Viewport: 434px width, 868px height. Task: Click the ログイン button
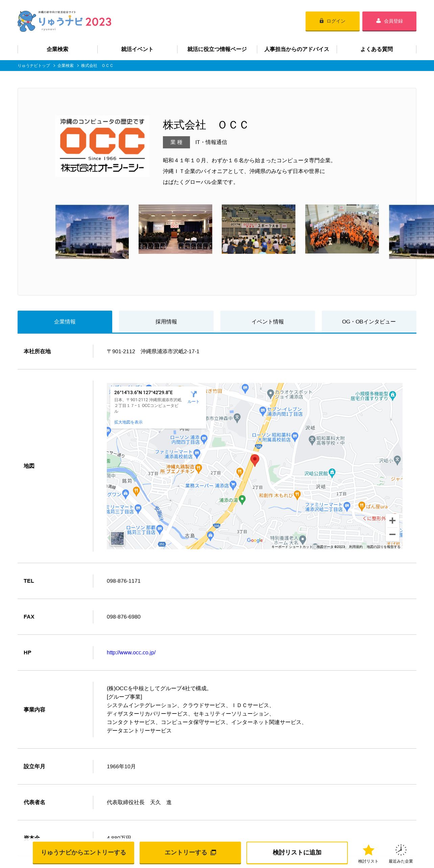coord(333,21)
